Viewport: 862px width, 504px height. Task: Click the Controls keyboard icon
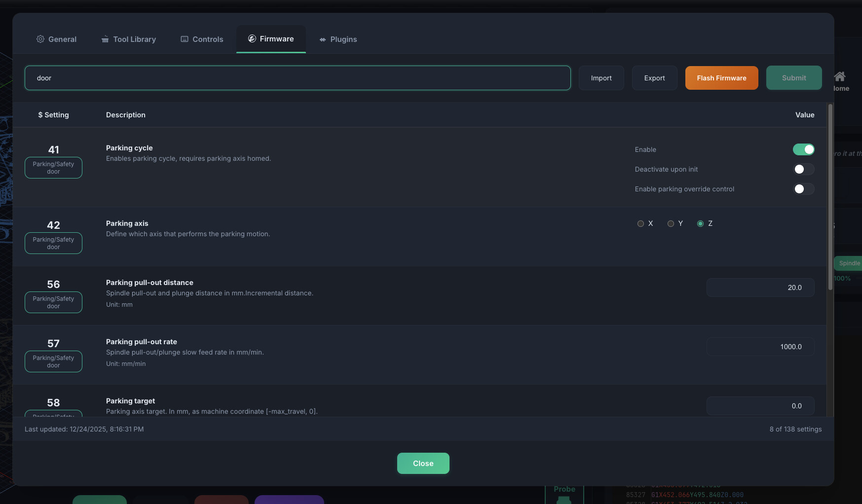[185, 39]
